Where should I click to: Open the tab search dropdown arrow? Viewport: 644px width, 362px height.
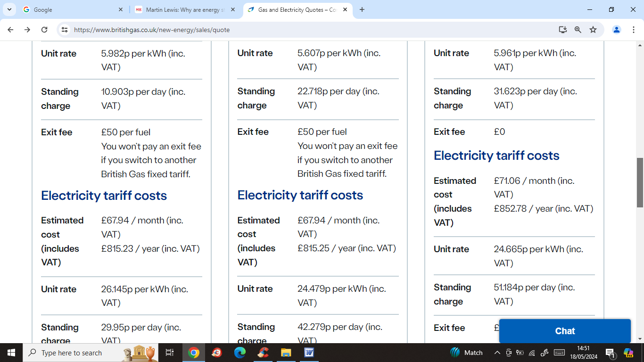point(9,9)
